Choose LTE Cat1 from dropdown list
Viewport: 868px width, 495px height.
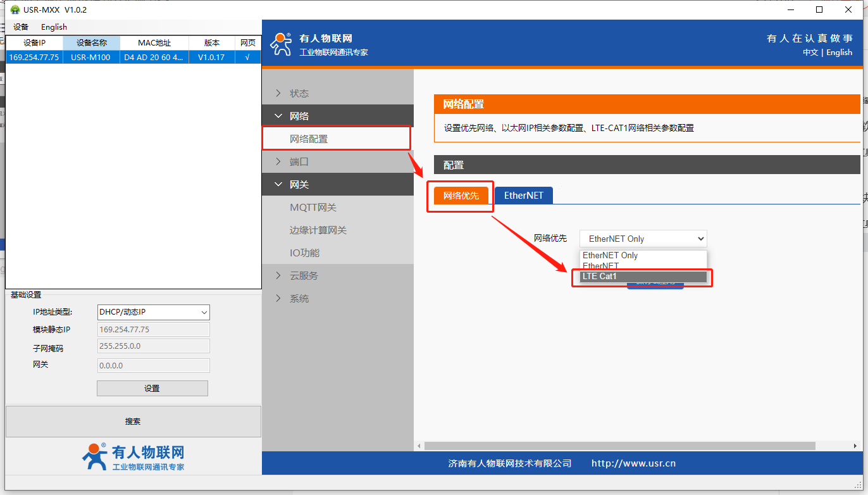(x=643, y=277)
